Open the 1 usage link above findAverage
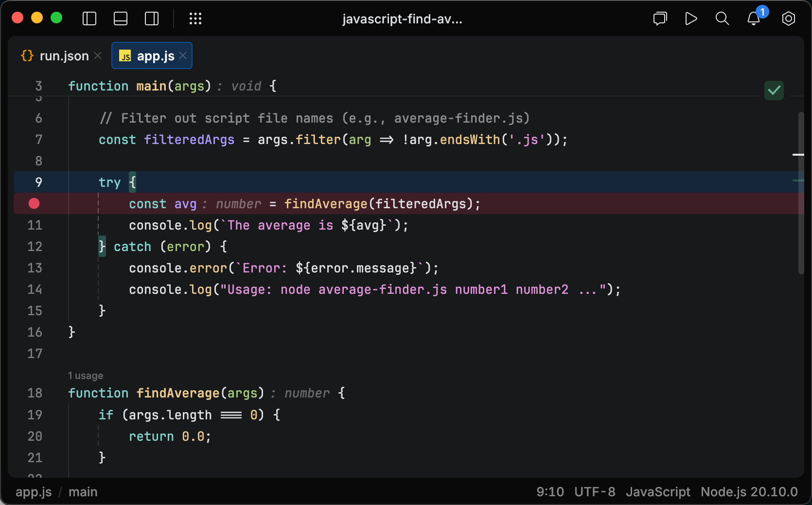The width and height of the screenshot is (812, 505). coord(86,375)
